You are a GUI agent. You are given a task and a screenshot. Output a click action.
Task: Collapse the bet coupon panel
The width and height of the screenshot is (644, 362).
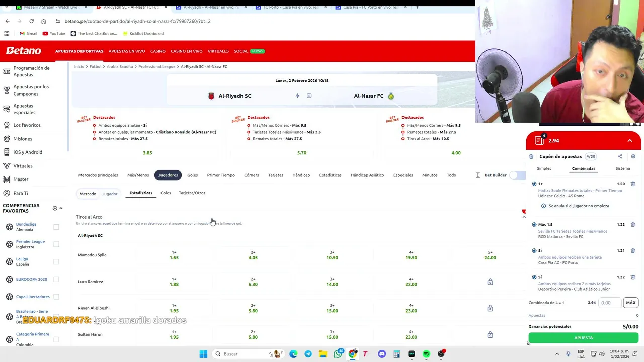pyautogui.click(x=630, y=141)
